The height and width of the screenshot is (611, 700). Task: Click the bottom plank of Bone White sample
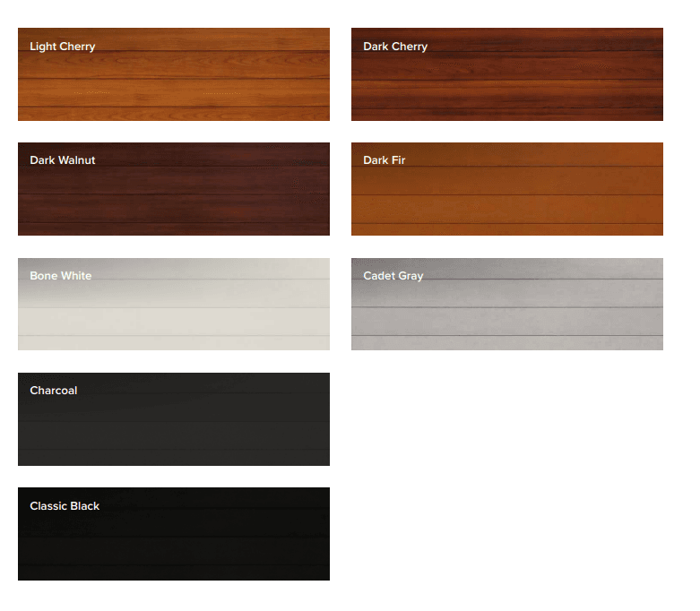tap(173, 343)
